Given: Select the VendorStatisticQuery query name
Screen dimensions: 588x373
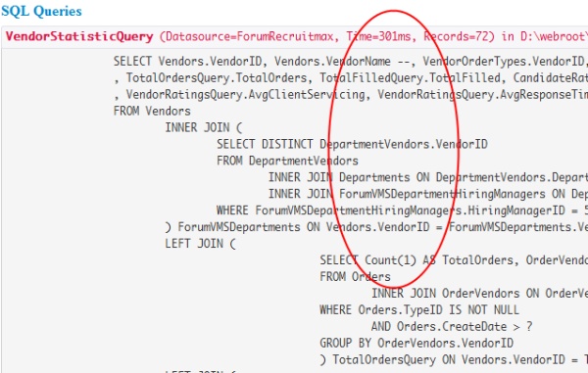Looking at the screenshot, I should [x=79, y=36].
